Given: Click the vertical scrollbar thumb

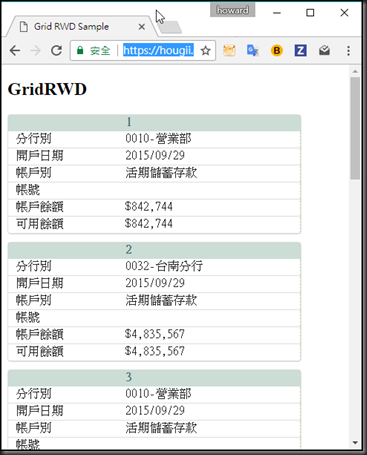Looking at the screenshot, I should click(x=355, y=128).
